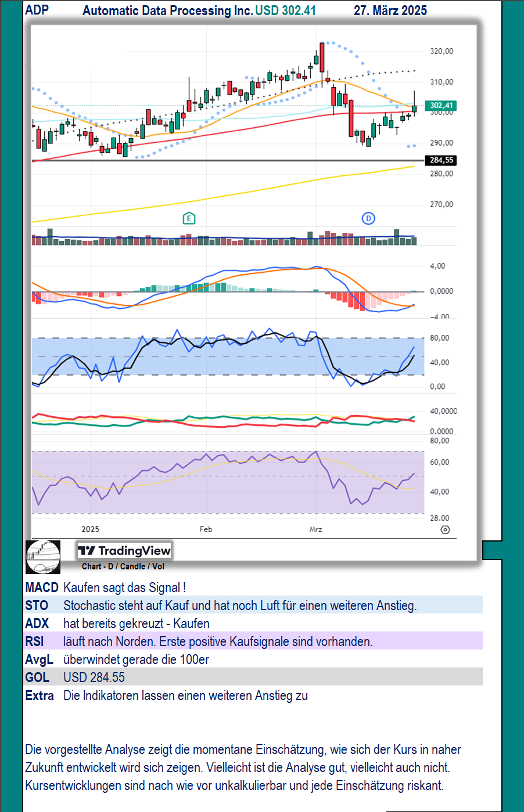Click the text Die Indikatoren lassen einen weiteren Anstieg zu
The image size is (524, 812).
coord(185,695)
